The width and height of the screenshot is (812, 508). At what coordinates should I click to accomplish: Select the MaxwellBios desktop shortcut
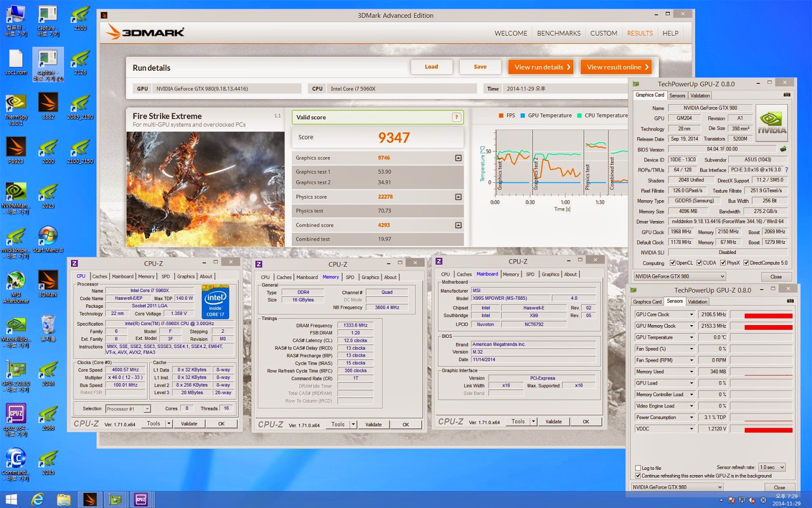pos(16,332)
